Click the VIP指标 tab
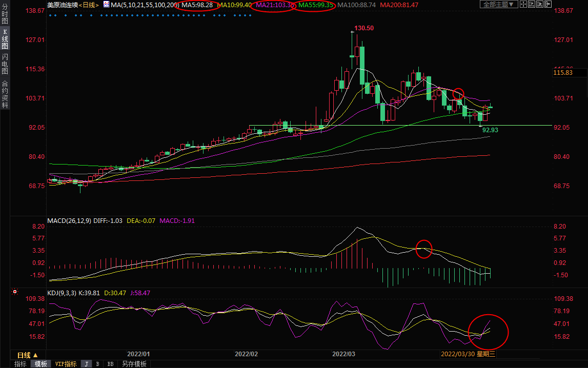The height and width of the screenshot is (368, 588). click(x=66, y=364)
